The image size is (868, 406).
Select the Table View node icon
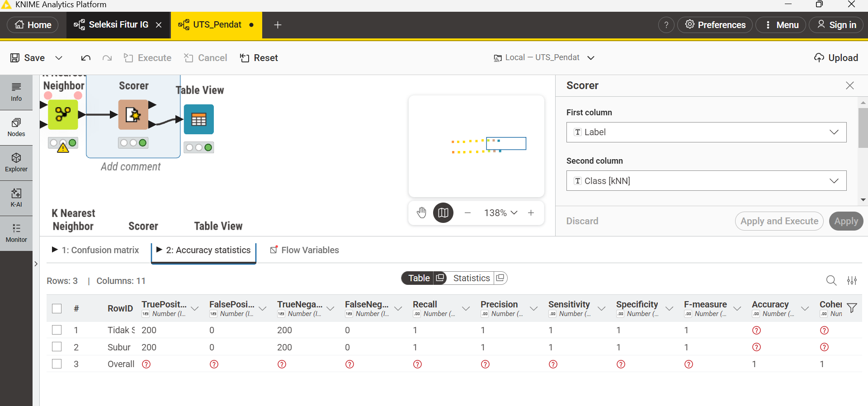point(199,119)
